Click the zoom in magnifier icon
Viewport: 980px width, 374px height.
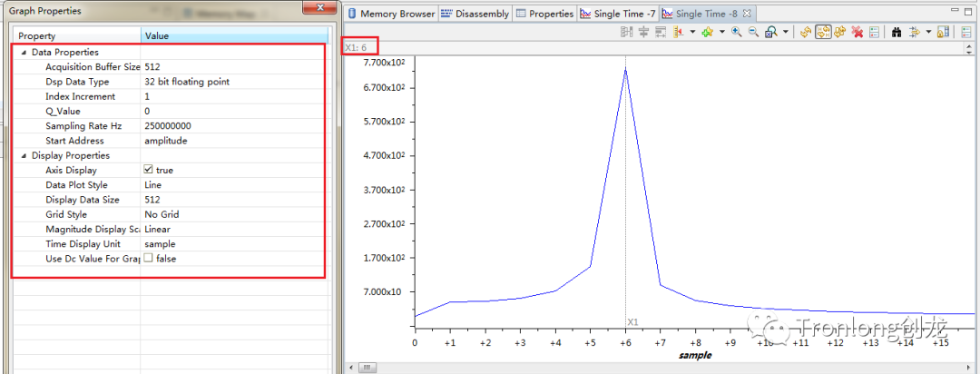point(736,32)
